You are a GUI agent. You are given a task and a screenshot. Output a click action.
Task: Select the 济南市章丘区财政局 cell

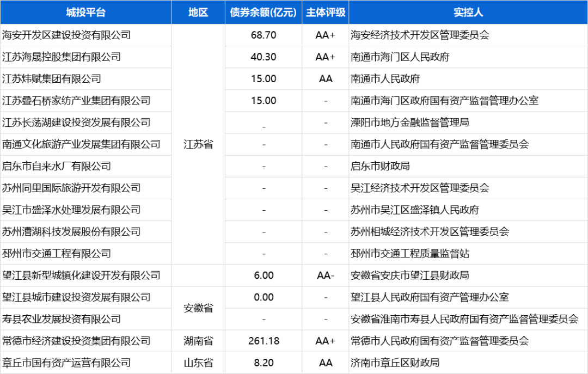click(395, 363)
